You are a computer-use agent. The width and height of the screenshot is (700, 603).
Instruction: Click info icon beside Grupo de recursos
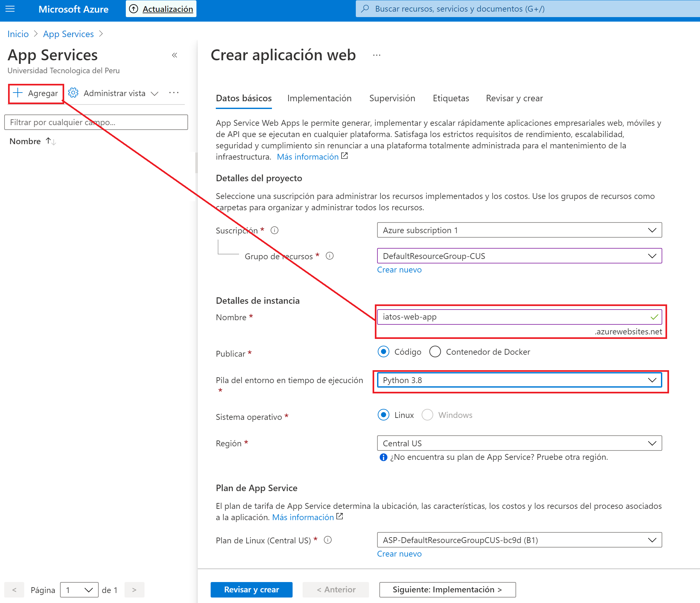pyautogui.click(x=329, y=256)
